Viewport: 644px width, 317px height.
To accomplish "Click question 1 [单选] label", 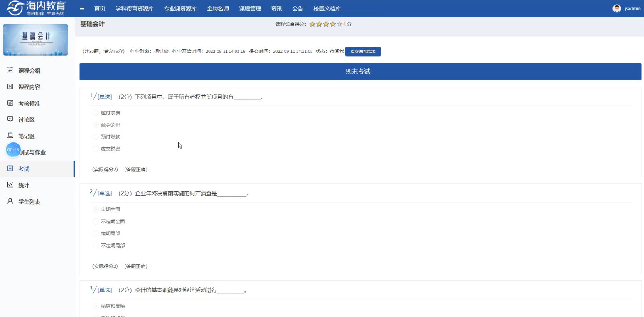I will point(105,97).
